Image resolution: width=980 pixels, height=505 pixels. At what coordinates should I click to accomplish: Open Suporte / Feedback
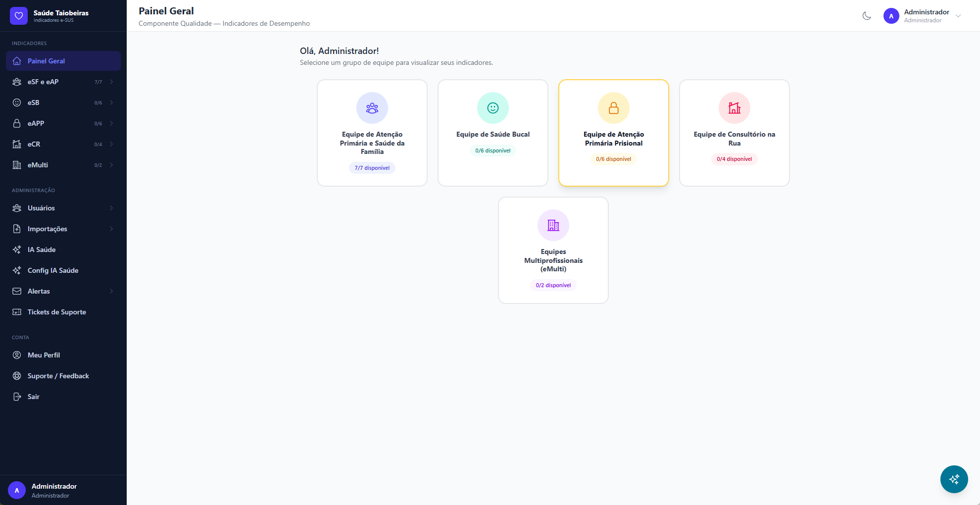pos(58,376)
